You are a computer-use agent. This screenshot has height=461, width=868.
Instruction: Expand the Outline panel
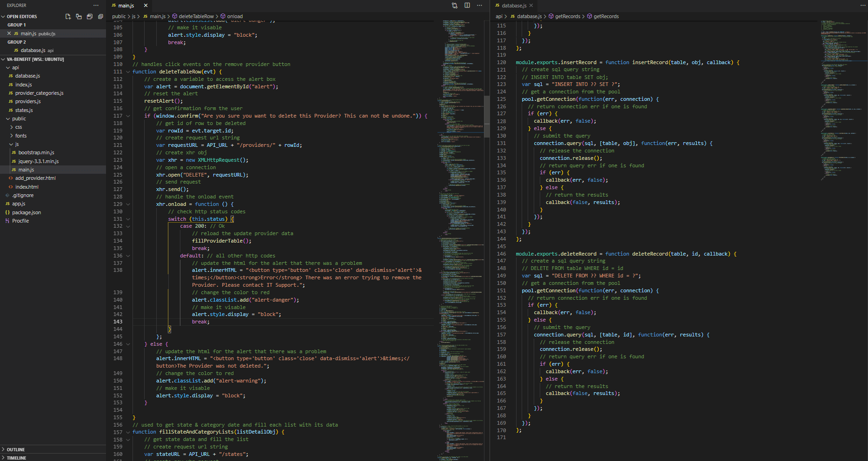pos(3,449)
